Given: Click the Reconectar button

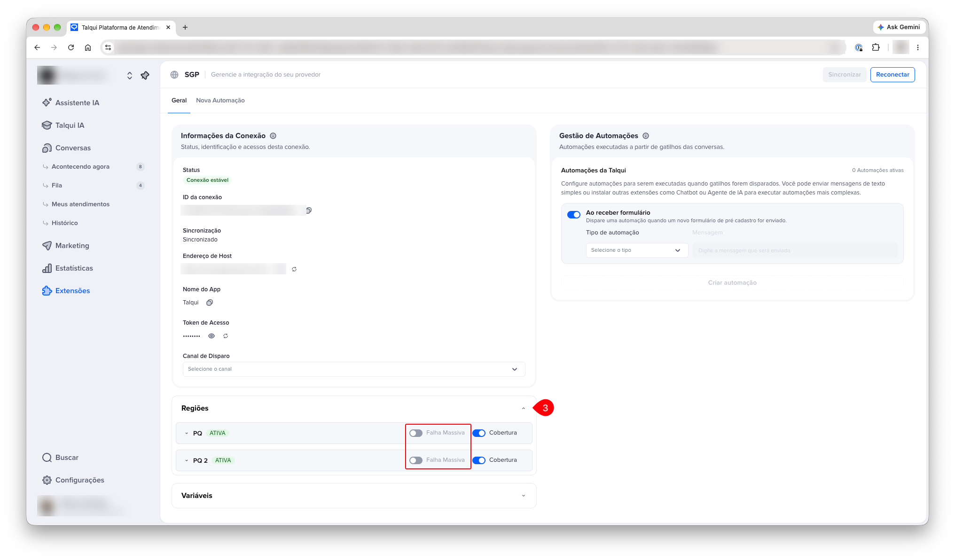Looking at the screenshot, I should click(892, 75).
